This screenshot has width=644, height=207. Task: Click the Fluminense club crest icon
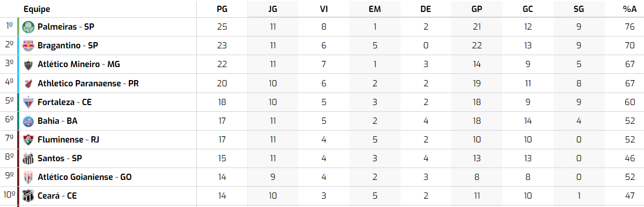[x=28, y=139]
